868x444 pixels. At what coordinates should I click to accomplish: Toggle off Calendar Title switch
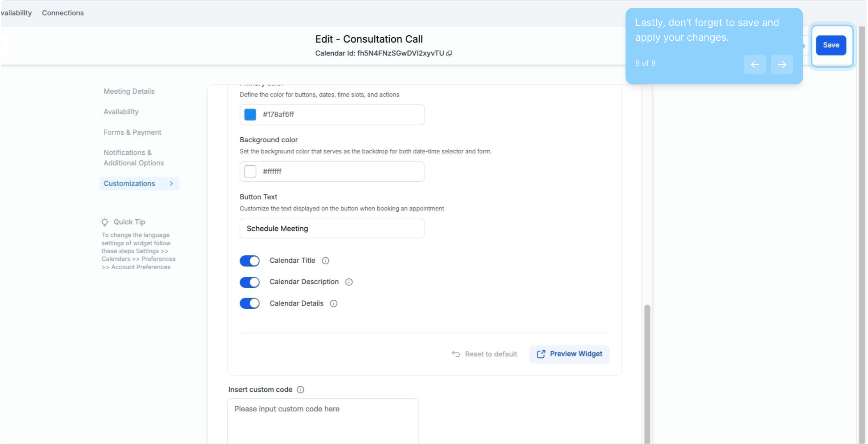(249, 261)
